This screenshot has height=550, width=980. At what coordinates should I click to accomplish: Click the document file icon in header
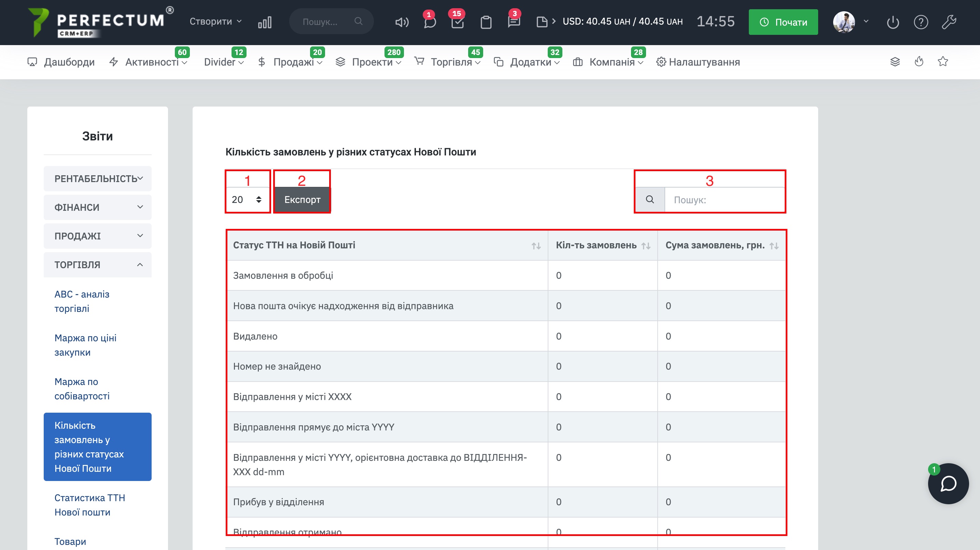click(542, 22)
